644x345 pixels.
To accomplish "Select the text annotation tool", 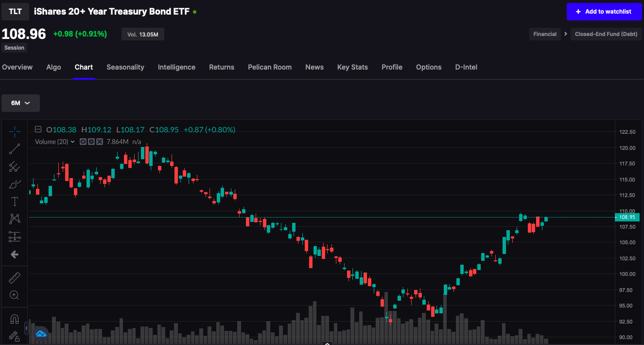I will coord(15,201).
